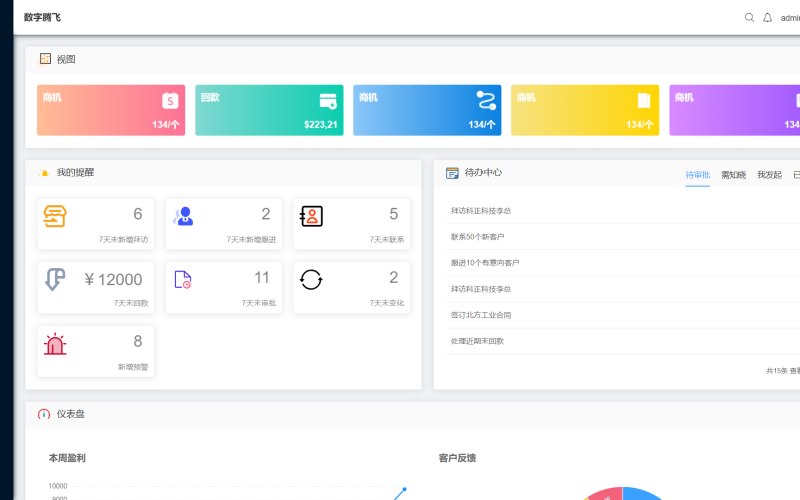Screen dimensions: 800x500
Task: Open the 7天未联系 reminder label
Action: point(387,239)
